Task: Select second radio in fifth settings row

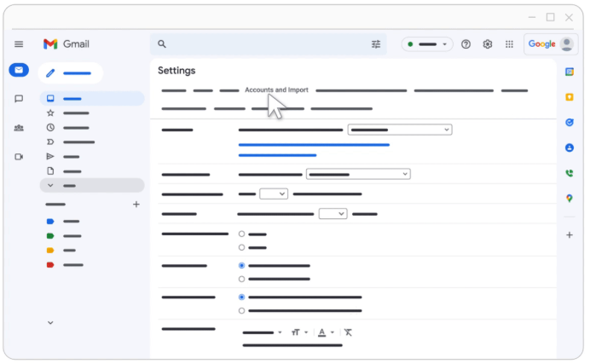Action: (241, 247)
